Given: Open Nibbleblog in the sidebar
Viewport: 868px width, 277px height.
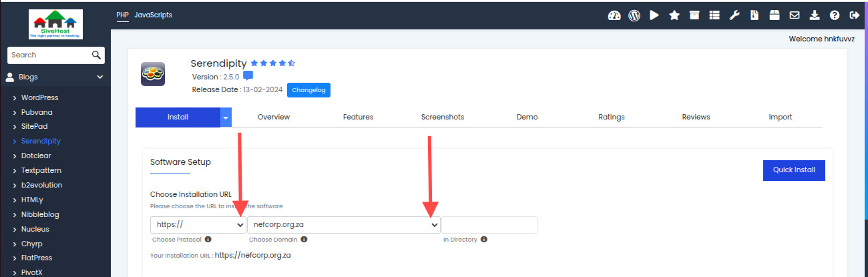Looking at the screenshot, I should pyautogui.click(x=39, y=214).
